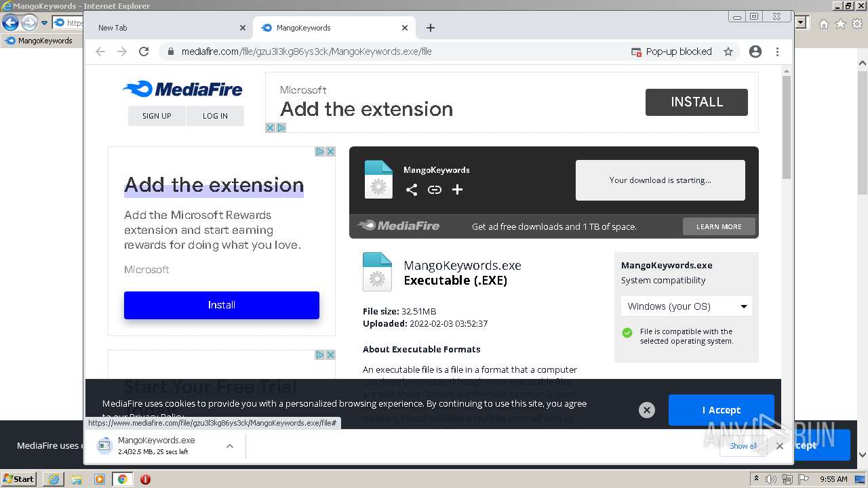Open Chrome from the taskbar
This screenshot has height=488, width=868.
(x=122, y=479)
